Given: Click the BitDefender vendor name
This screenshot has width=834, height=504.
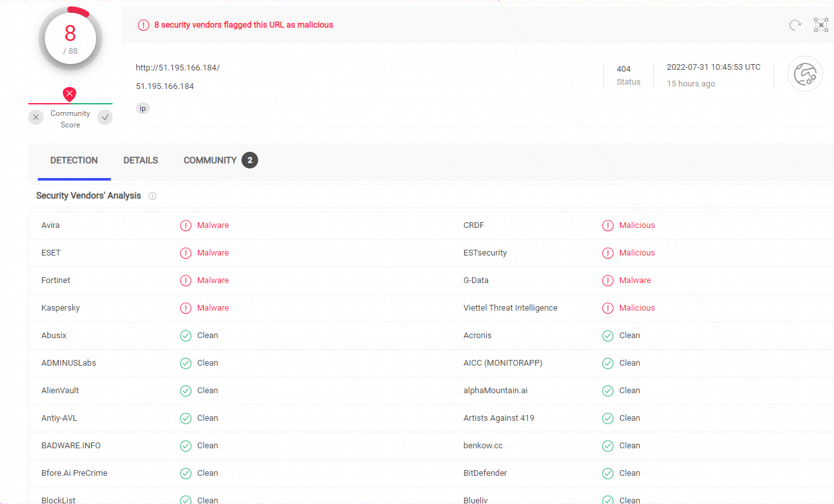Looking at the screenshot, I should (x=486, y=473).
